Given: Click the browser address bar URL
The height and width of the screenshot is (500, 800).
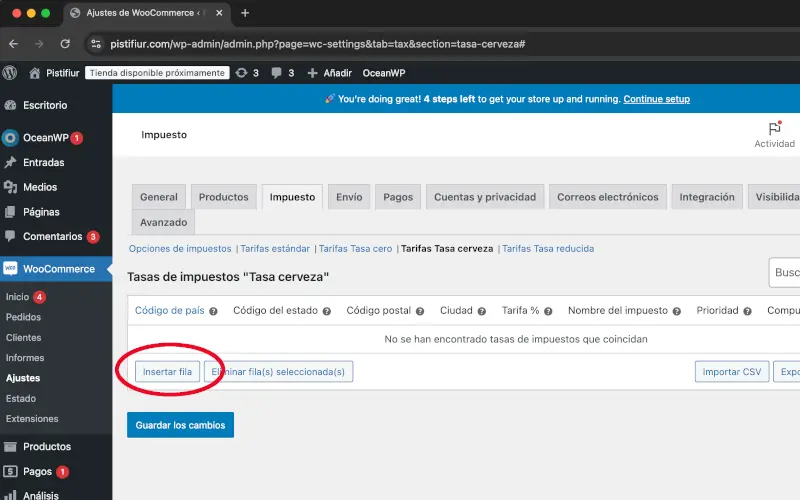Looking at the screenshot, I should pos(317,44).
